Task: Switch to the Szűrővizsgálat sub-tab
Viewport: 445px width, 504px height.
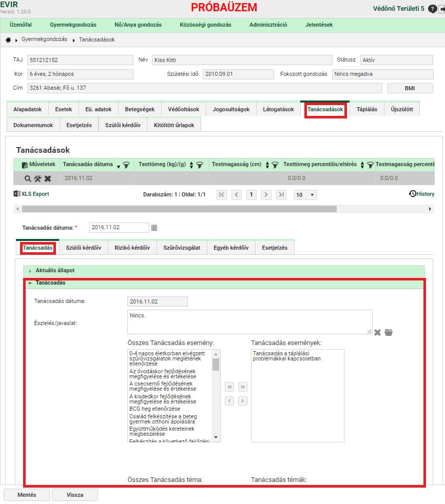Action: (182, 248)
